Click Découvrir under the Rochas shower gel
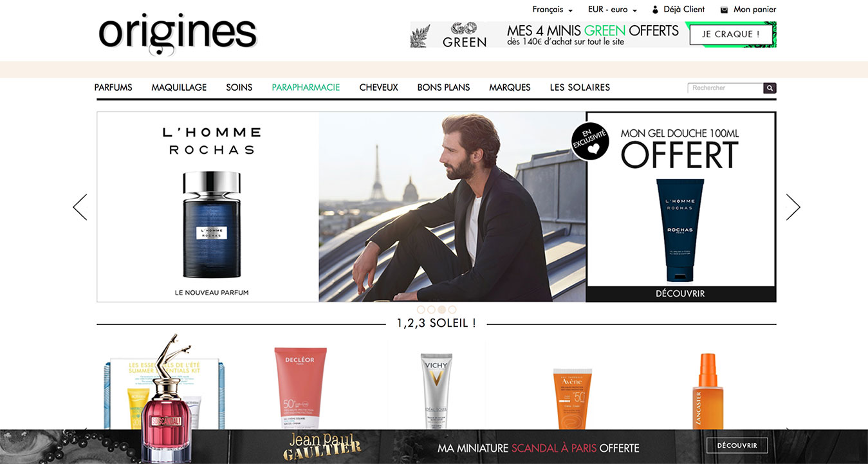The image size is (868, 464). [680, 293]
